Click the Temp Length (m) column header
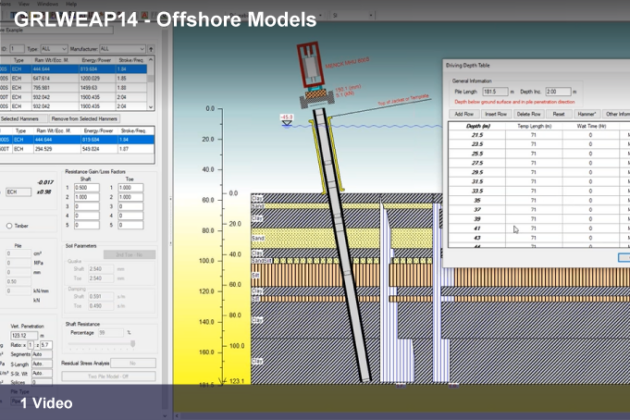 (x=534, y=126)
